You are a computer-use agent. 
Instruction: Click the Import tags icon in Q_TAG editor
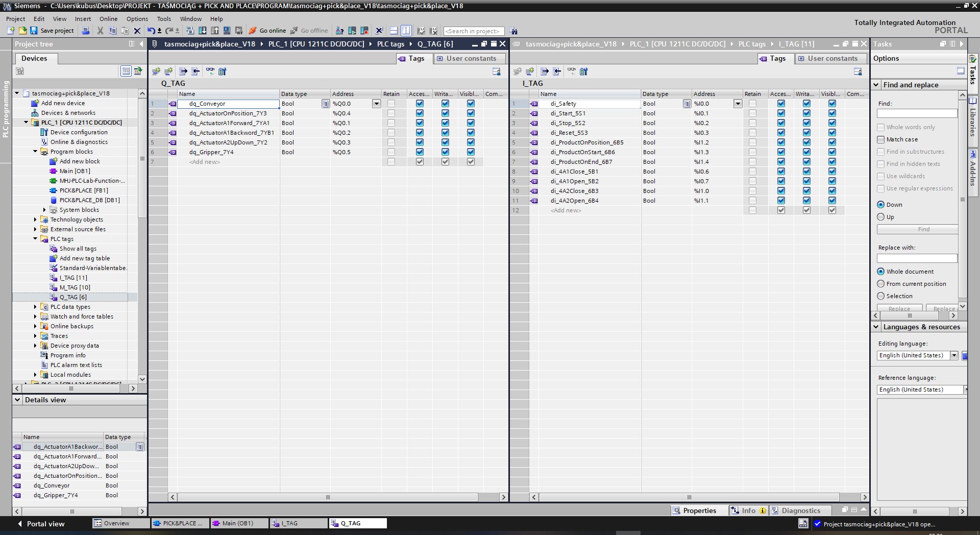tap(195, 71)
